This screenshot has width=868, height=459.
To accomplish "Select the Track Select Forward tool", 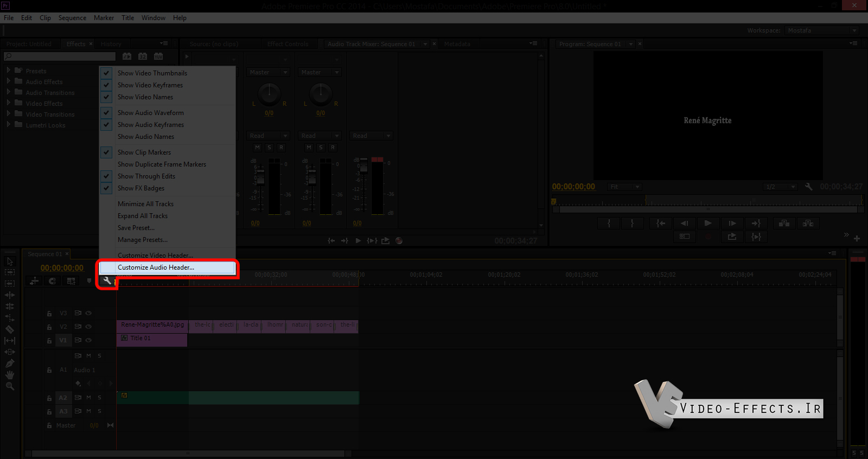I will coord(10,272).
